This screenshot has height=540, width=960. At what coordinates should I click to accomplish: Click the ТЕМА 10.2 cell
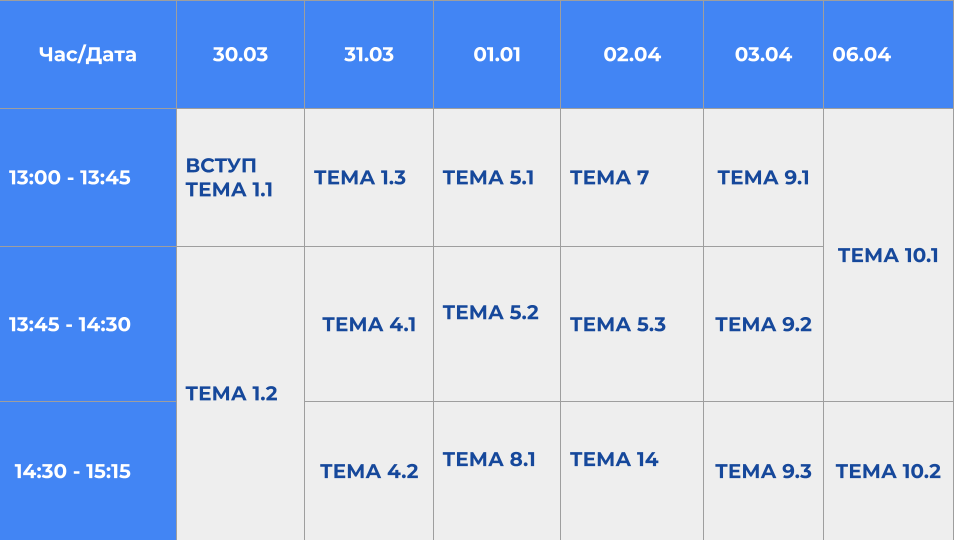click(x=888, y=471)
